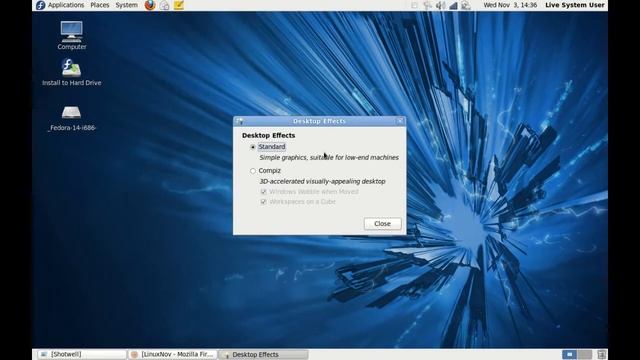Image resolution: width=640 pixels, height=360 pixels.
Task: Open the sticky notes launcher icon
Action: click(179, 5)
